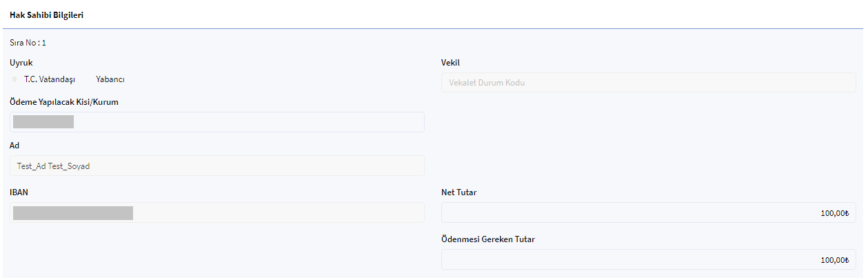Click the Ödeme Yapılacak Kisi/Kurum label
Viewport: 868px width, 278px height.
[65, 102]
